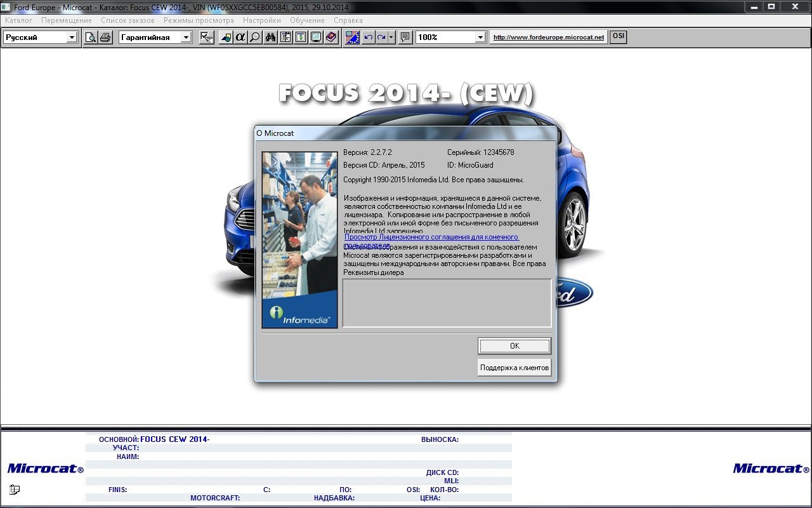The image size is (812, 508).
Task: Click the Поддержка клиентов button
Action: (x=514, y=368)
